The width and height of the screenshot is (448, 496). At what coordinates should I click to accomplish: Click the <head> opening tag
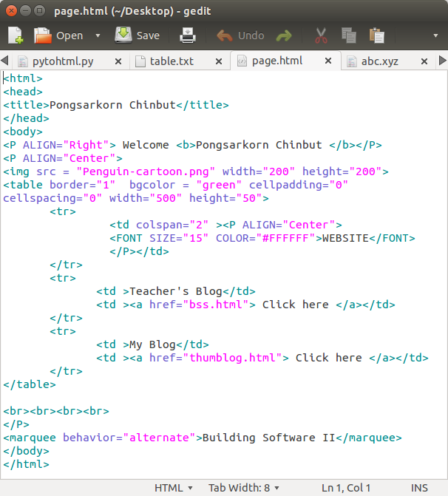point(23,92)
